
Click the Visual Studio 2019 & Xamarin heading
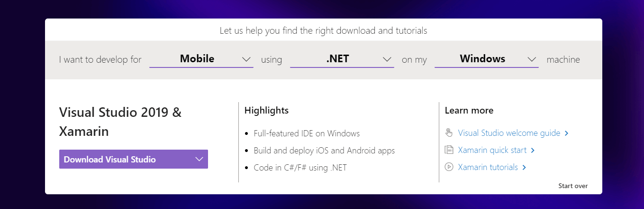point(120,122)
